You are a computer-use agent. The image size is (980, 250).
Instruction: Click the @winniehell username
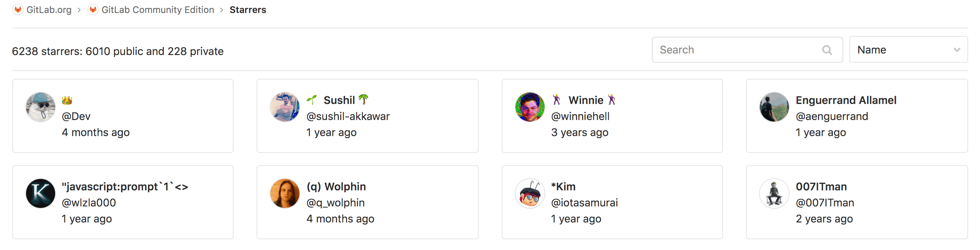pyautogui.click(x=580, y=116)
